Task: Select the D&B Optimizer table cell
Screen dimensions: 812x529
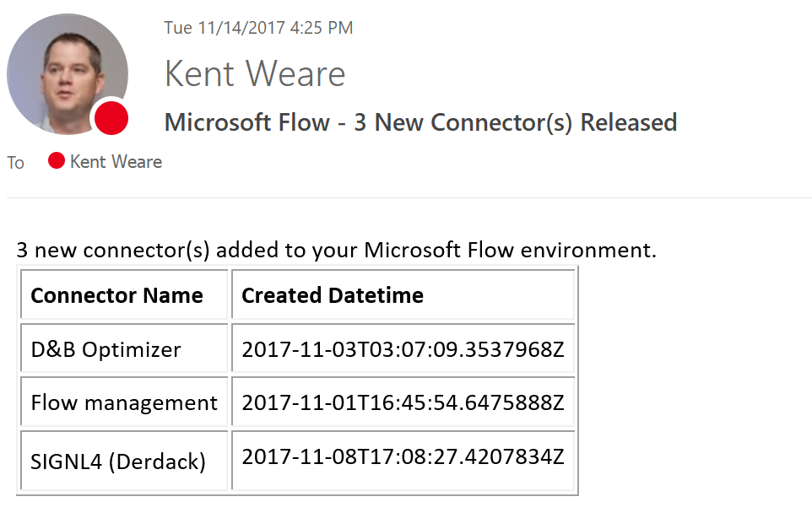Action: click(106, 349)
